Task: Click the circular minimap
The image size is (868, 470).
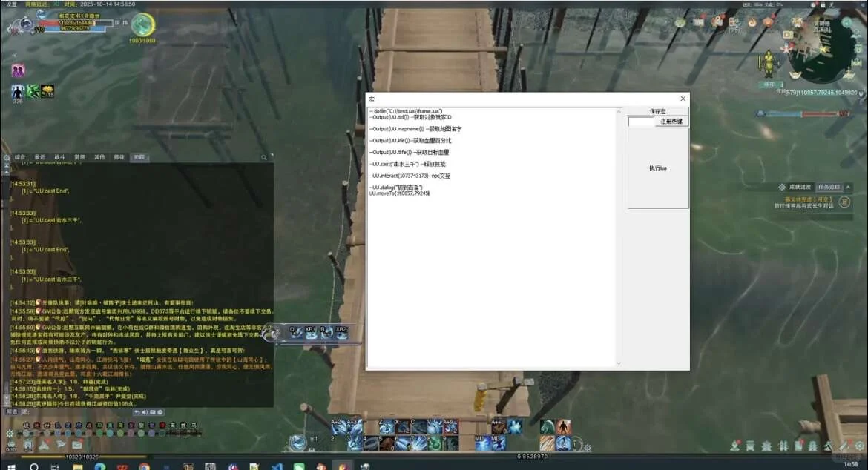Action: tap(823, 50)
